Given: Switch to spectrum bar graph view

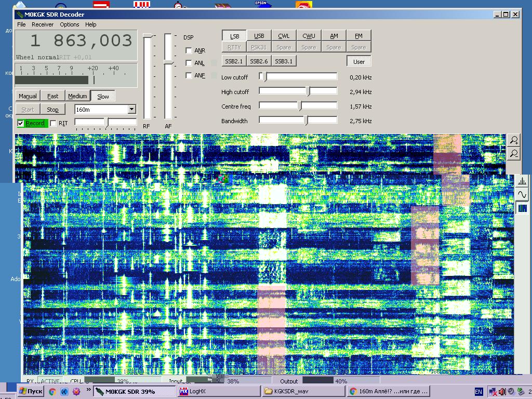Looking at the screenshot, I should (522, 181).
